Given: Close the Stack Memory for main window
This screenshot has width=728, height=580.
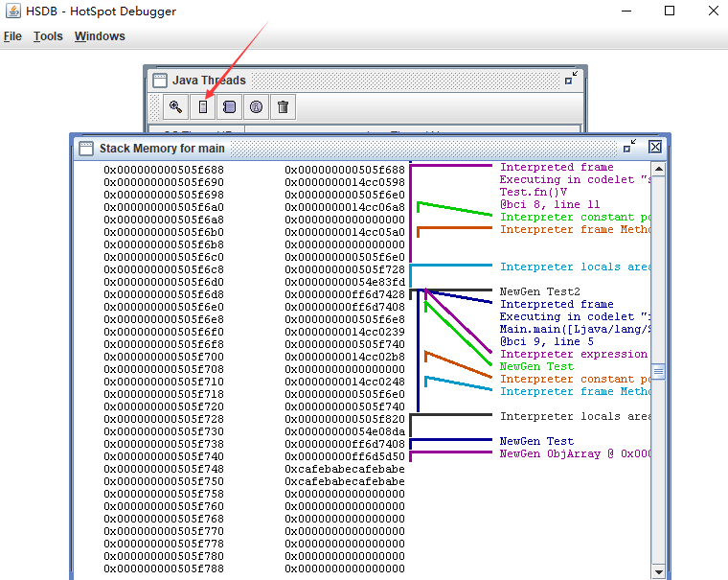Looking at the screenshot, I should pos(655,147).
